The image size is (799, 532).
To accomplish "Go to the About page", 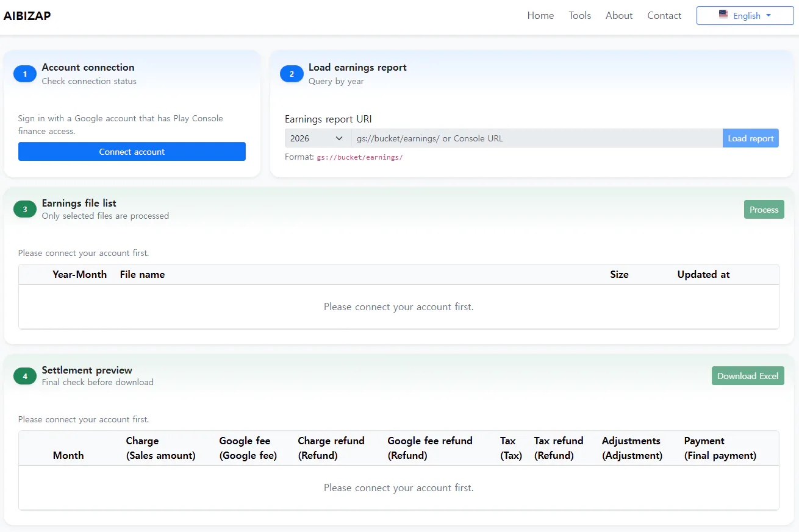I will click(619, 16).
